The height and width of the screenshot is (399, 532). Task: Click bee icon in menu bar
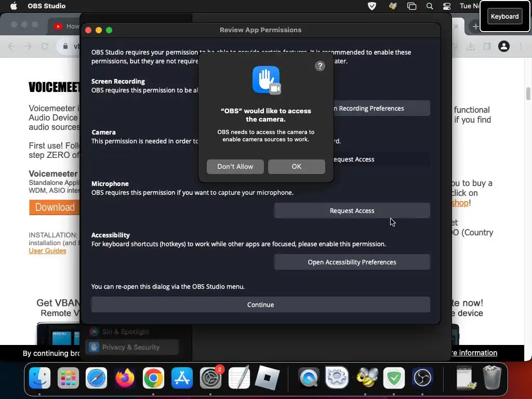click(393, 6)
